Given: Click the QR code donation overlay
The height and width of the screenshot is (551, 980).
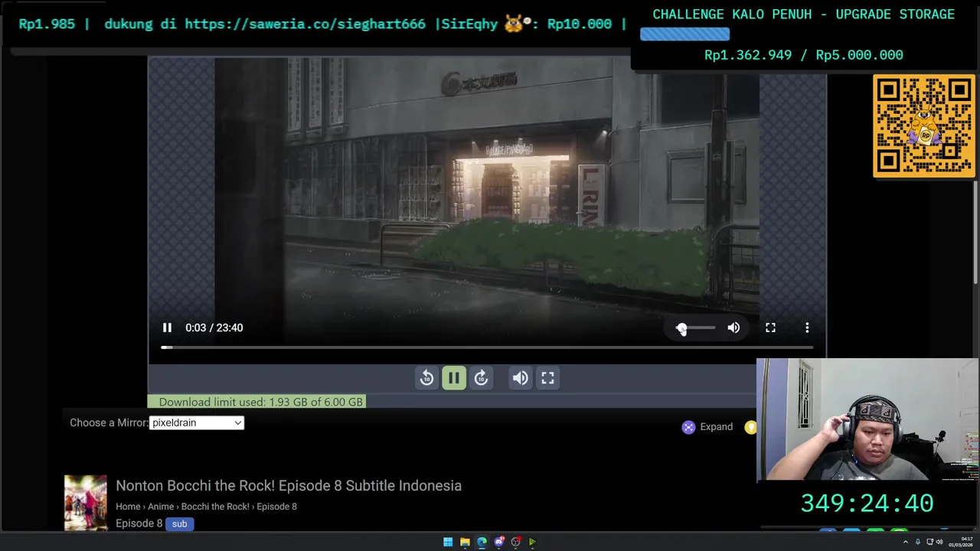Looking at the screenshot, I should [x=924, y=126].
